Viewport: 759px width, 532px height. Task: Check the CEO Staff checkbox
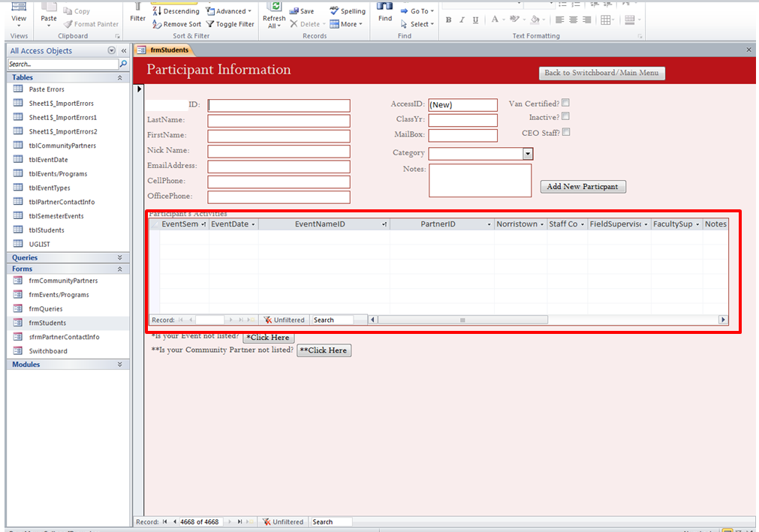[x=567, y=132]
